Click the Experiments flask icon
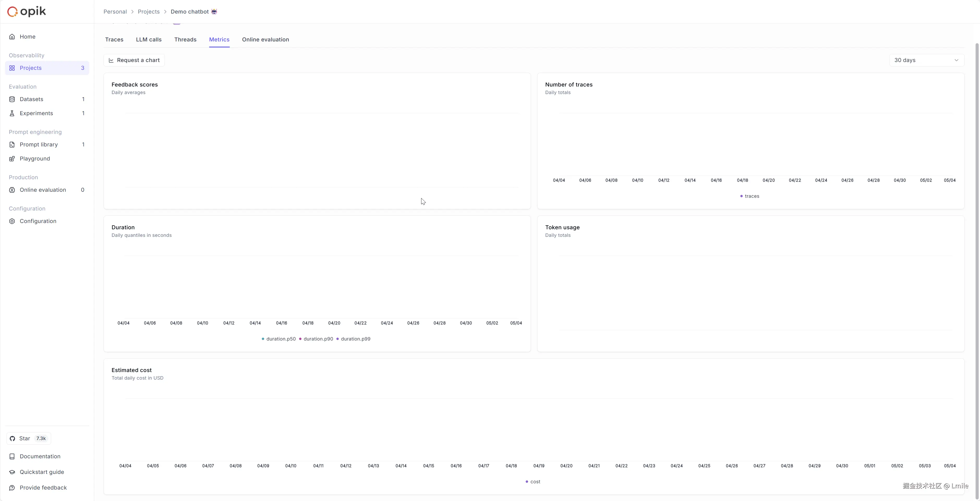The width and height of the screenshot is (980, 501). click(x=12, y=113)
